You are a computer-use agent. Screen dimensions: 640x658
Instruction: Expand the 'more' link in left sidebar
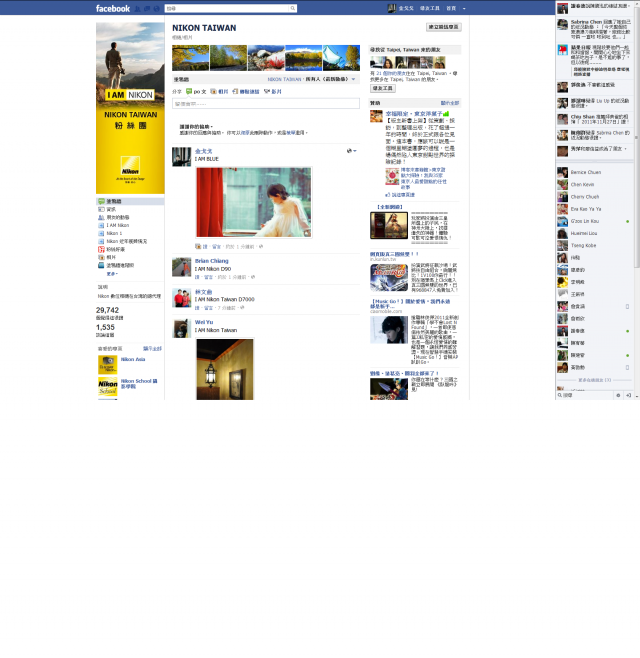click(x=112, y=274)
